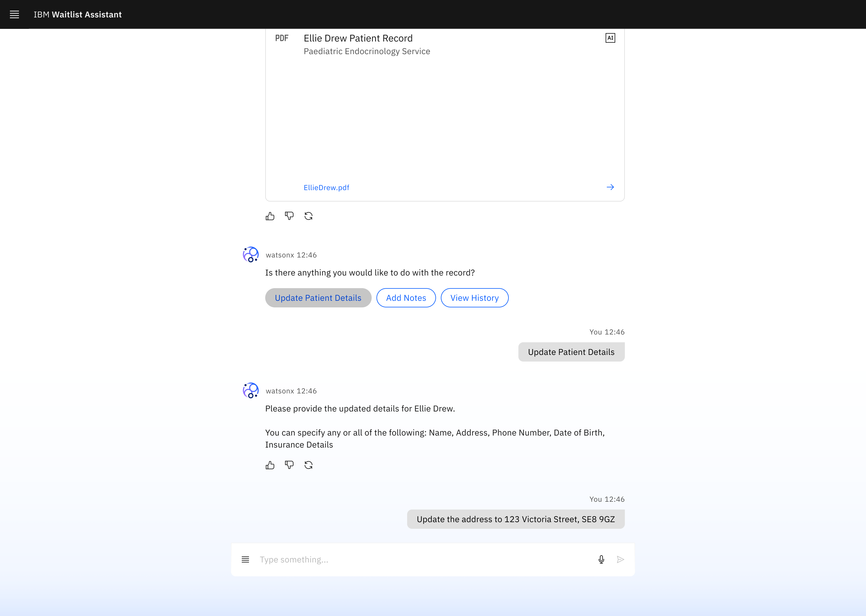Open the EllieDrew.pdf link
Screen dimensions: 866x616
tap(327, 187)
